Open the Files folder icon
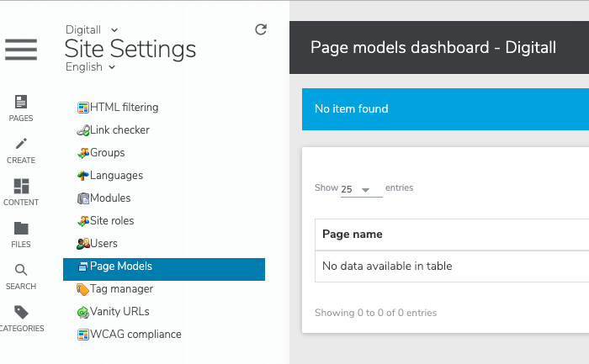Viewport: 589px width, 364px height. [21, 228]
